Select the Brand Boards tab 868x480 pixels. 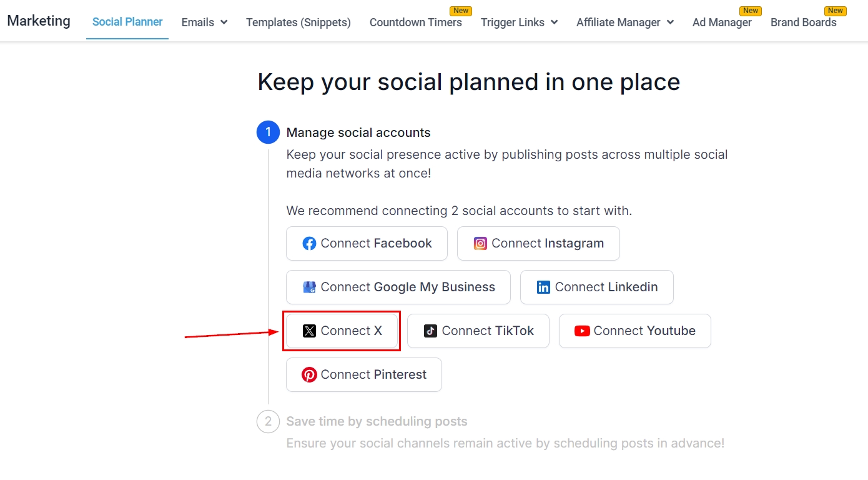pyautogui.click(x=804, y=22)
